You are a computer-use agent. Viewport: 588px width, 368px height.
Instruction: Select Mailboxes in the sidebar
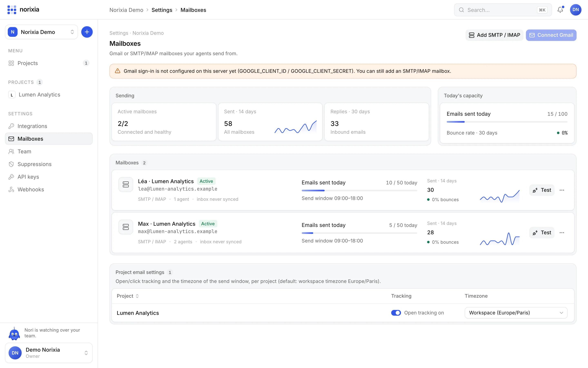(49, 139)
